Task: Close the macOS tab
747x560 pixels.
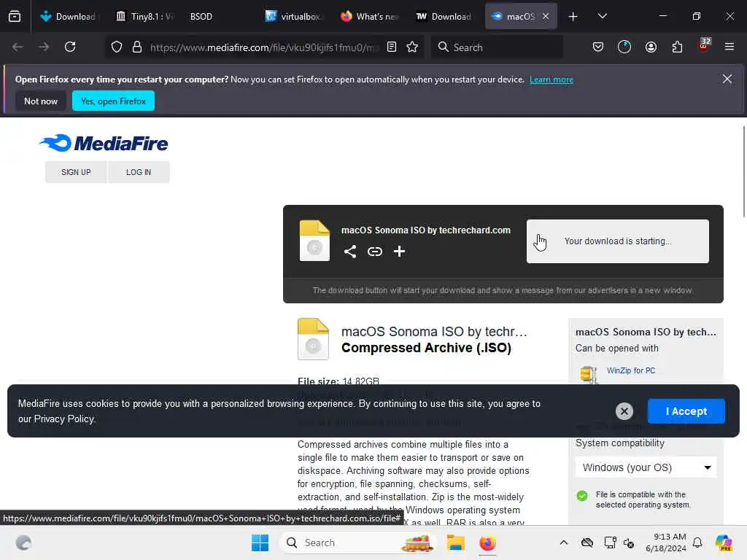Action: pyautogui.click(x=546, y=16)
